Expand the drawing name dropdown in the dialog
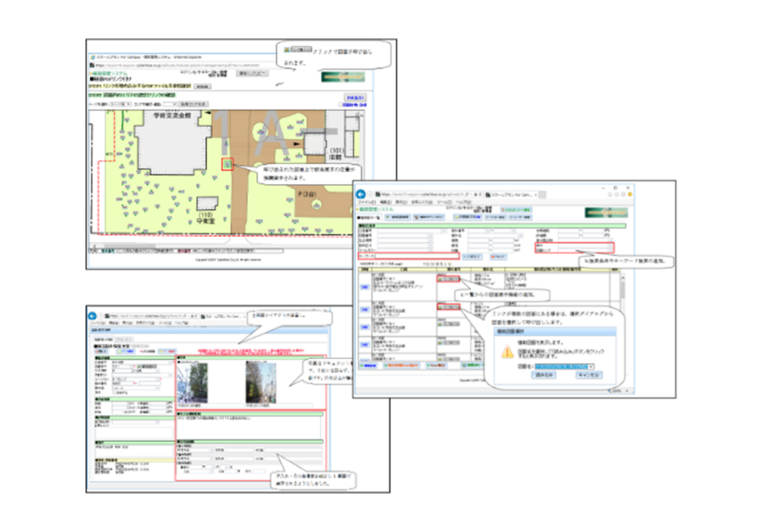Viewport: 763px width, 532px height. point(591,367)
